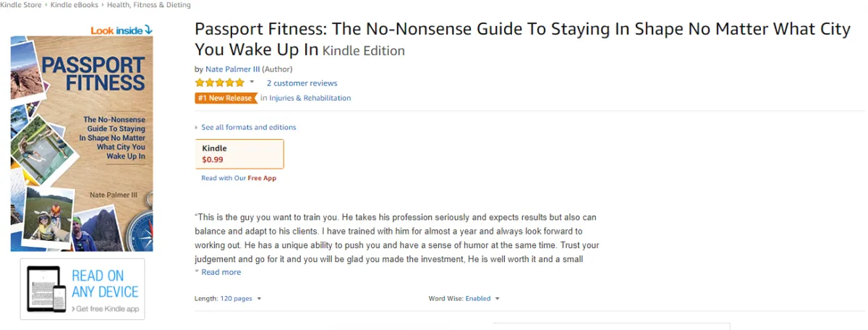Click the Read with Our Free App link
The width and height of the screenshot is (868, 330).
(239, 178)
